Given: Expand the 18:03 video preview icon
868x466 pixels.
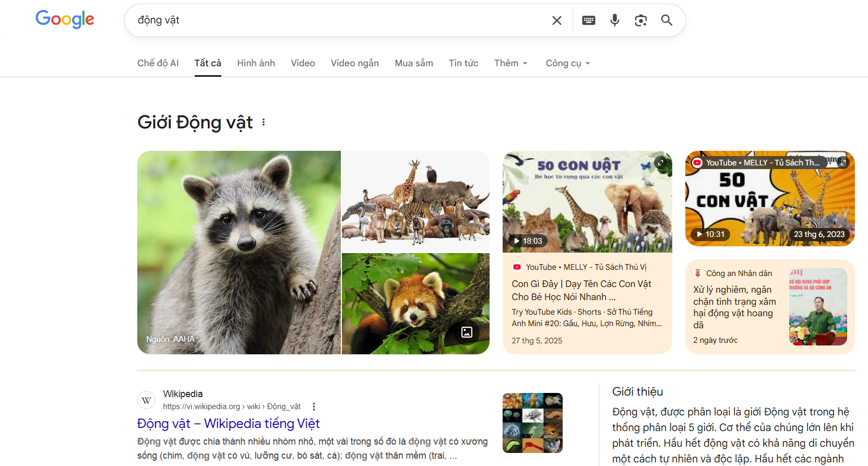Looking at the screenshot, I should (x=661, y=163).
